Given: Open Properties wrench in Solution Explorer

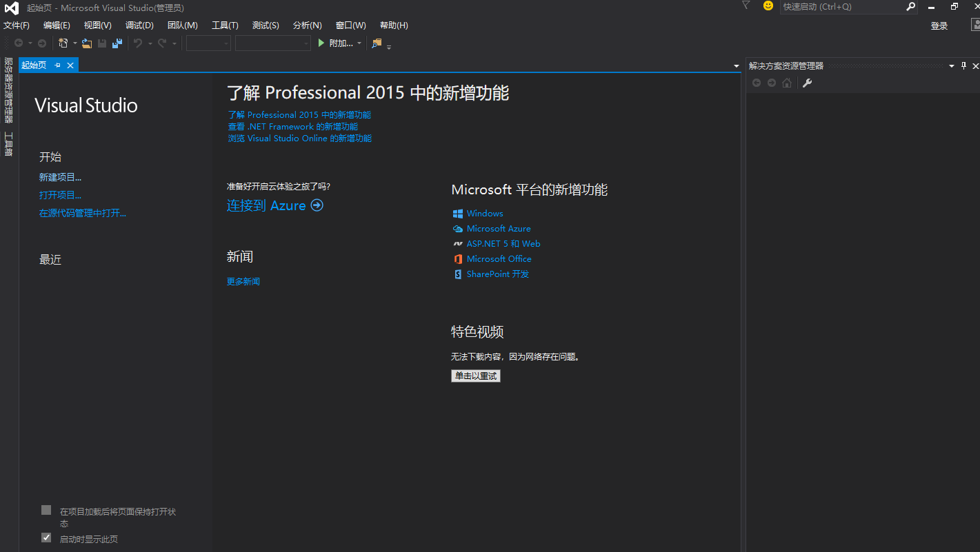Looking at the screenshot, I should 807,83.
